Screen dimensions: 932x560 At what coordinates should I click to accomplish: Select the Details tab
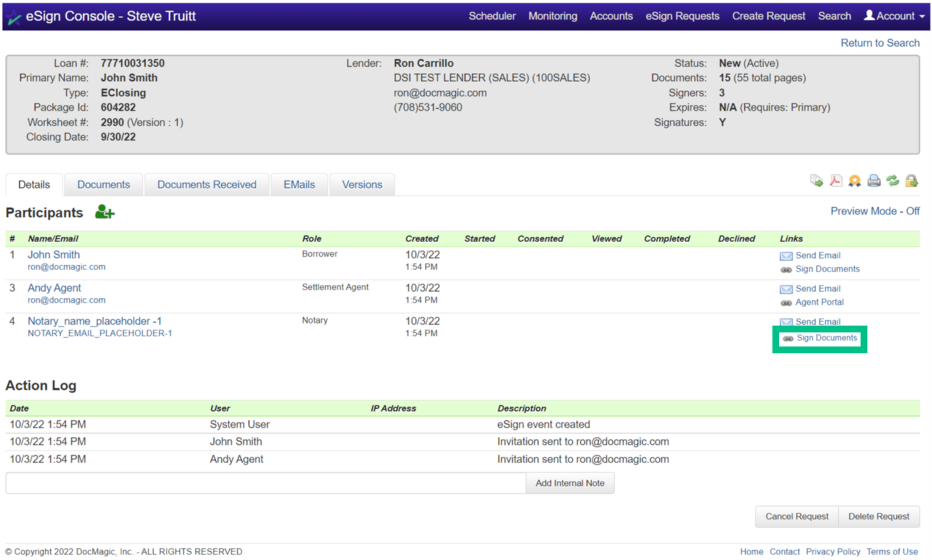(34, 184)
